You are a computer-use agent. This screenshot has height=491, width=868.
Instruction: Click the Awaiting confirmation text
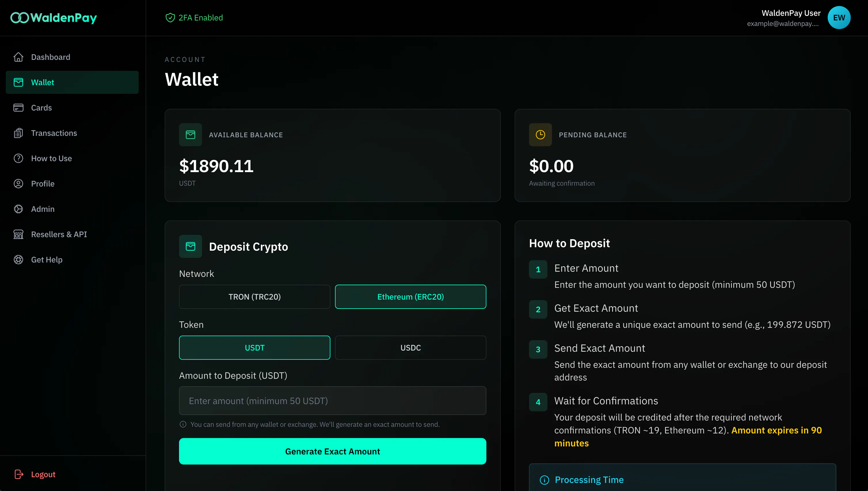point(561,183)
